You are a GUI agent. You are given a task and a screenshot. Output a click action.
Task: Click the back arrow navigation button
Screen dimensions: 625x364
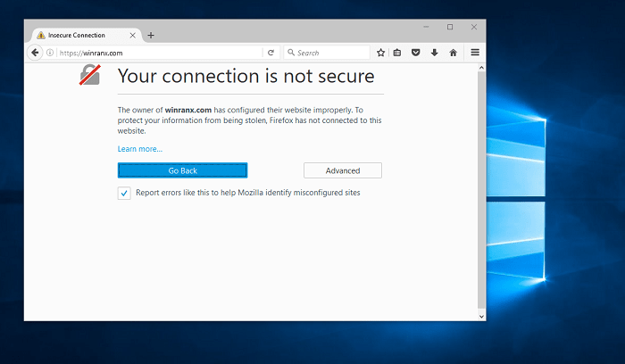tap(35, 53)
